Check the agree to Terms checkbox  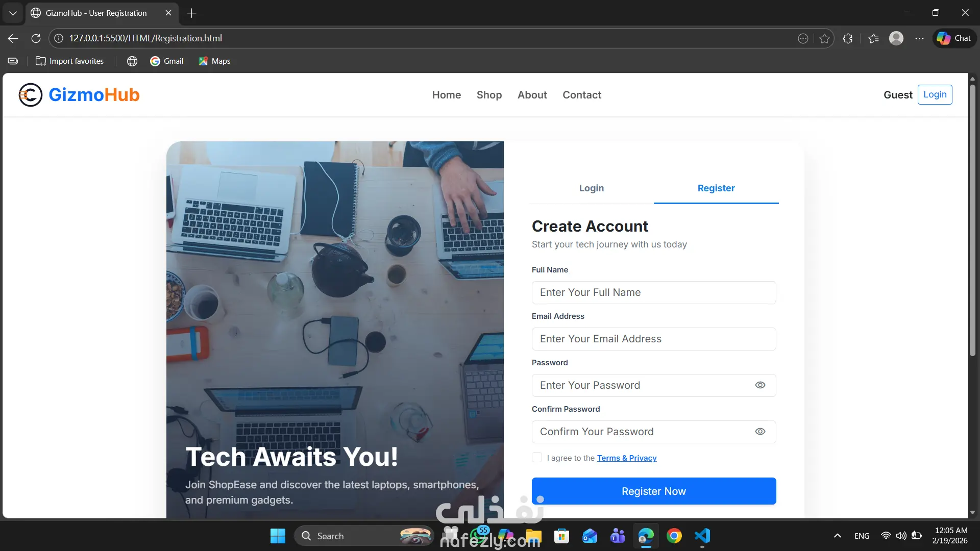coord(537,458)
